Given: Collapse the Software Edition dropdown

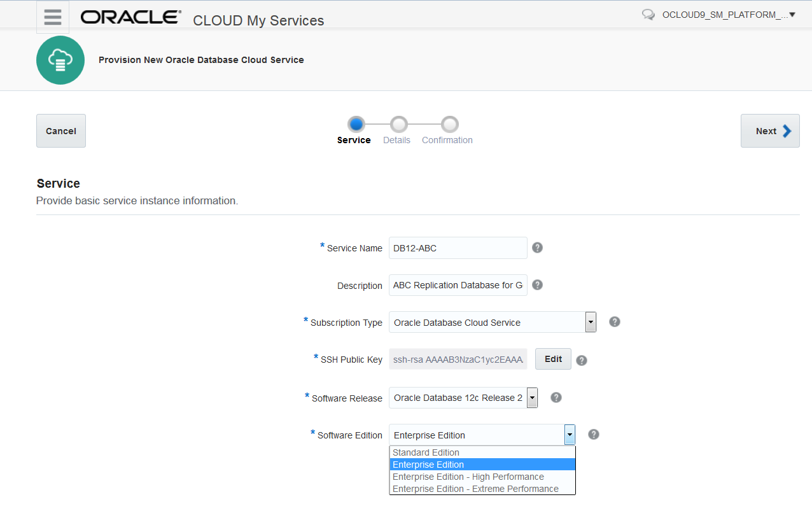Looking at the screenshot, I should [x=570, y=434].
